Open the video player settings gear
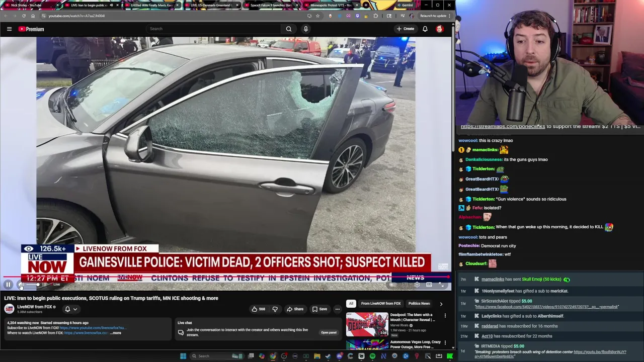 pyautogui.click(x=417, y=285)
